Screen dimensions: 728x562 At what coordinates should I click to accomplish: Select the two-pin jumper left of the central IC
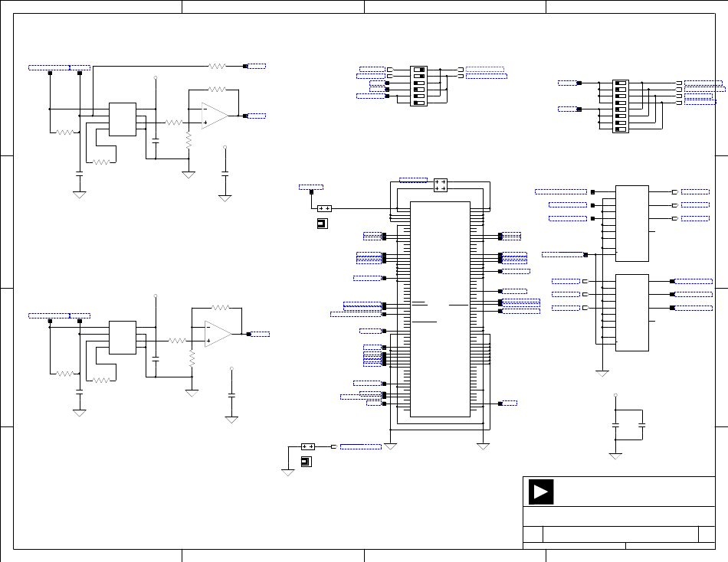point(325,209)
